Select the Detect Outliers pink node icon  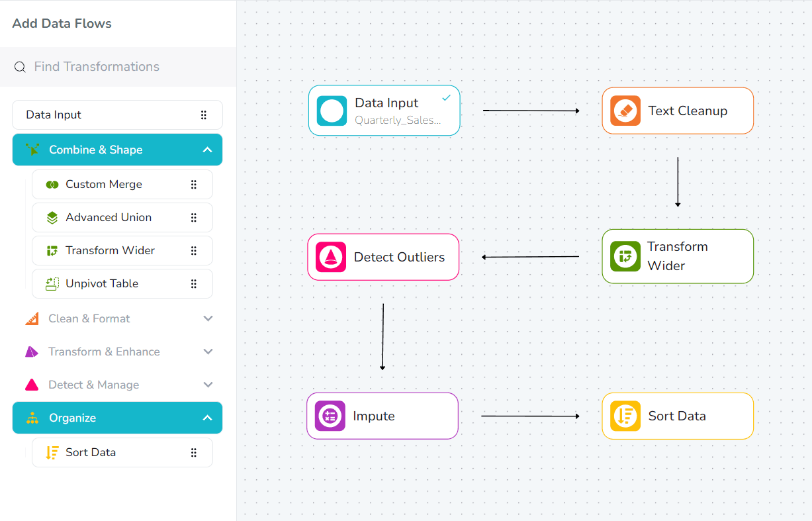click(330, 256)
